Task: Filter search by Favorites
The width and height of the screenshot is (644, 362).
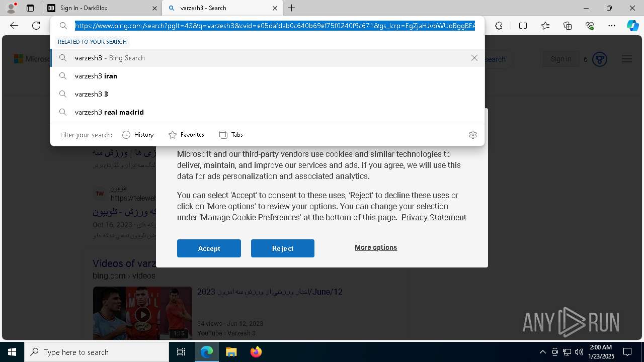Action: 186,135
